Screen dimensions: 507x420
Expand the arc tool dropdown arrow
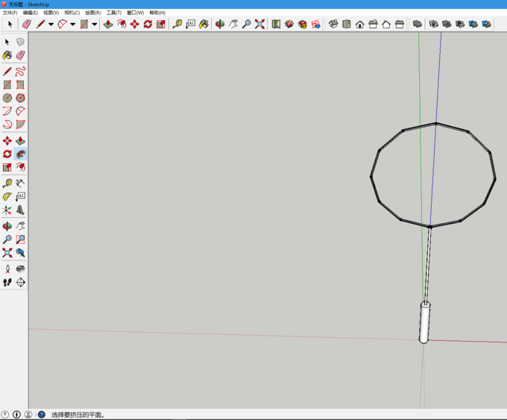pyautogui.click(x=72, y=24)
